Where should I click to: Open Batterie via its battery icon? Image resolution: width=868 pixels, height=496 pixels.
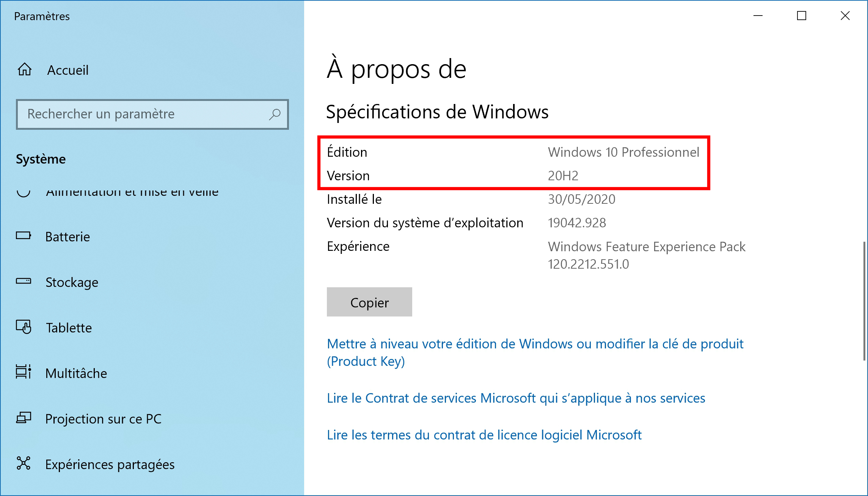coord(24,236)
